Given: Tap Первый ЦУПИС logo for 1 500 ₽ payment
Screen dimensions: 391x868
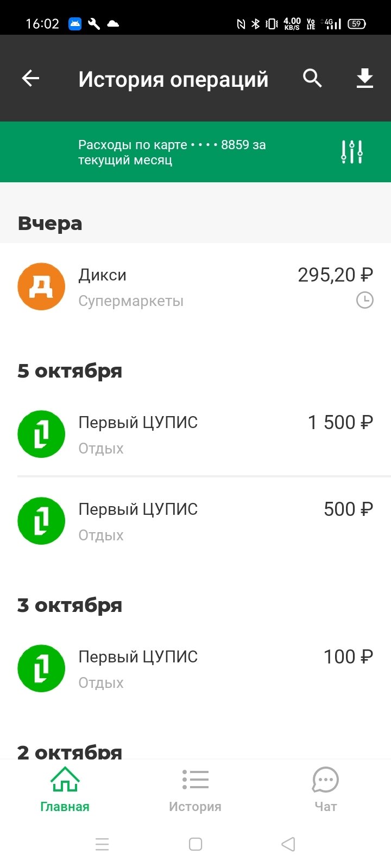Looking at the screenshot, I should click(41, 434).
